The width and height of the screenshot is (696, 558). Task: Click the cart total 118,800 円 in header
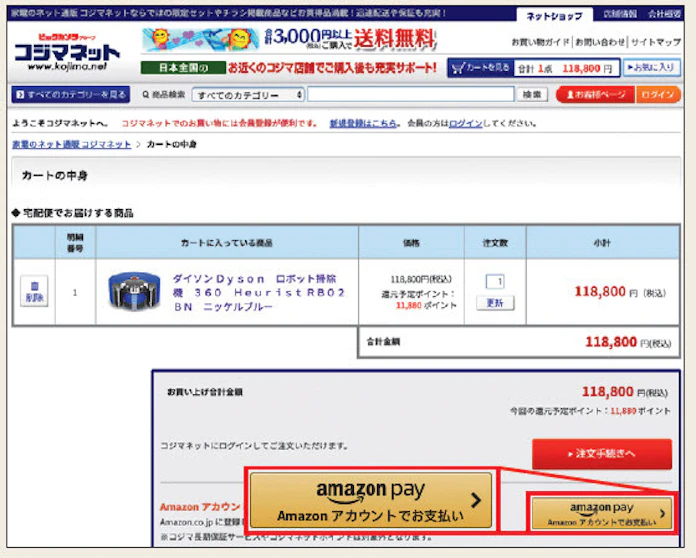[x=587, y=69]
